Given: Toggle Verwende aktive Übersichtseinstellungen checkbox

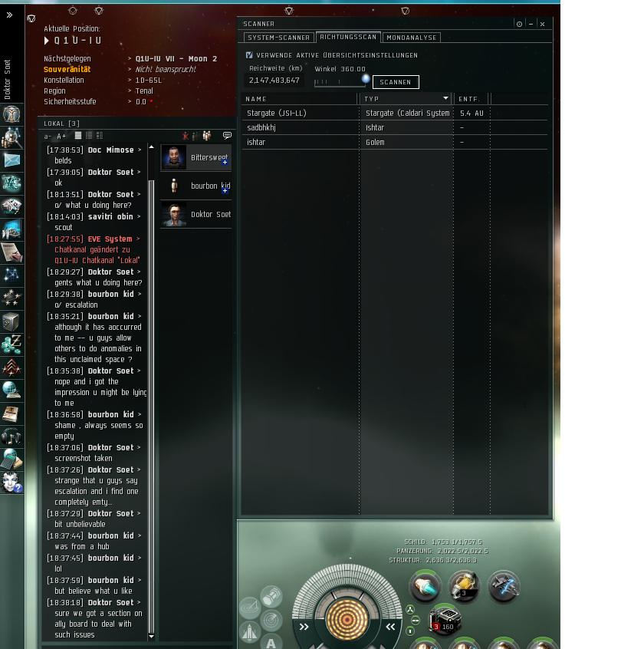Looking at the screenshot, I should coord(249,55).
